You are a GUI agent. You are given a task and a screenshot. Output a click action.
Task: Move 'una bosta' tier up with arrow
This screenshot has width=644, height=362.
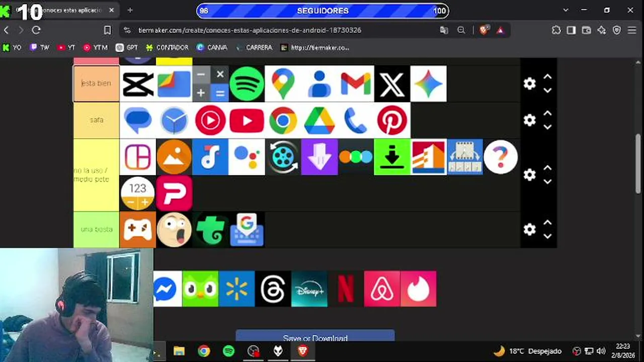click(547, 223)
